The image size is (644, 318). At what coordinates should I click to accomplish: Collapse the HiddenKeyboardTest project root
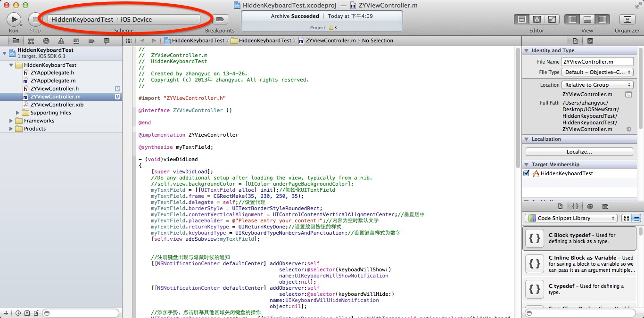pos(4,53)
